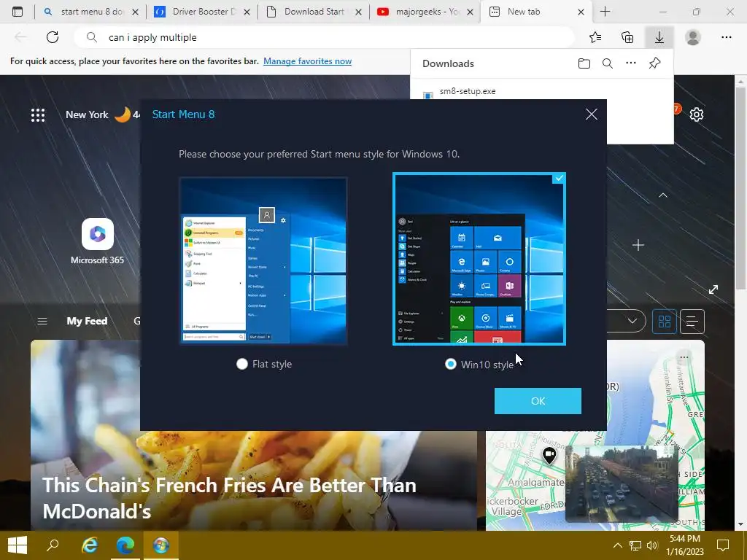Open the New York weather widget
The height and width of the screenshot is (560, 747).
102,114
